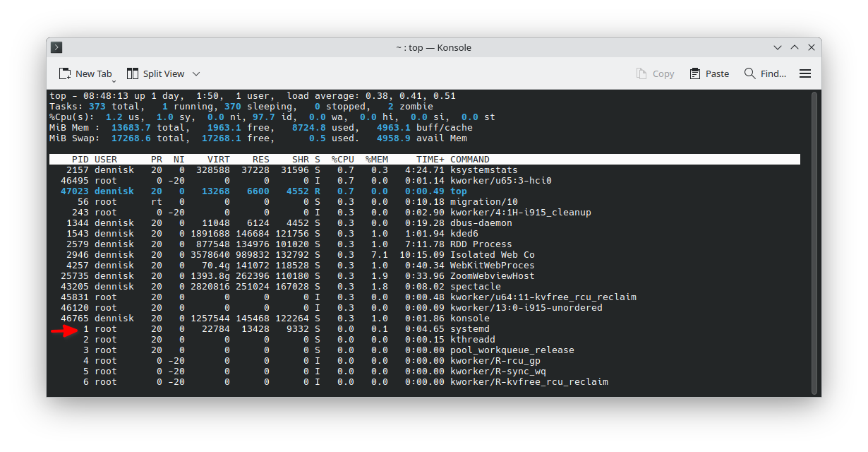The width and height of the screenshot is (868, 452).
Task: Click the window title text
Action: point(433,47)
